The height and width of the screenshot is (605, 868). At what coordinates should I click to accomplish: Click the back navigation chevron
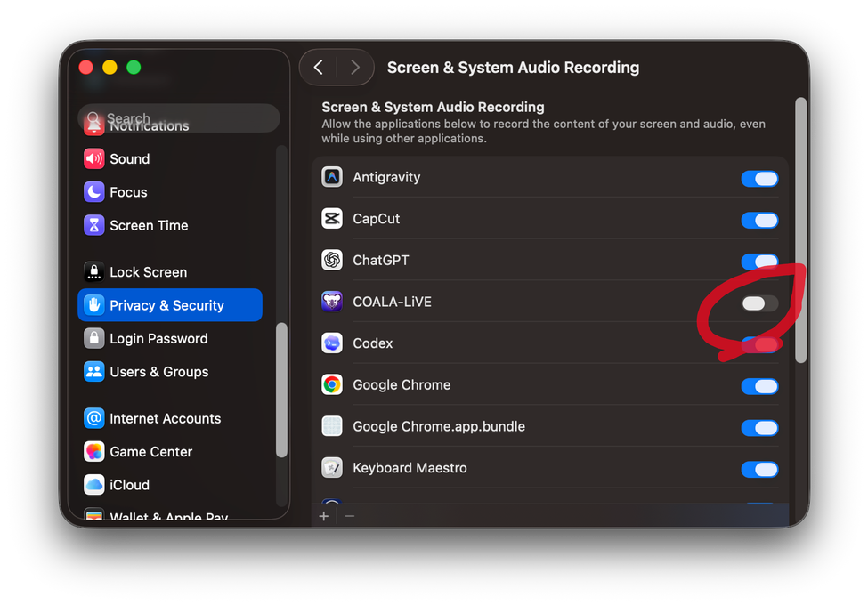pyautogui.click(x=318, y=67)
